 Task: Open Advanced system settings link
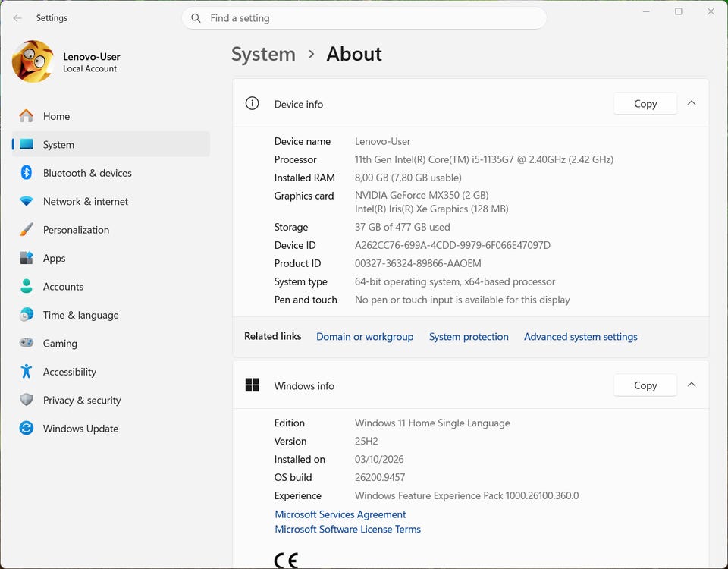[580, 336]
